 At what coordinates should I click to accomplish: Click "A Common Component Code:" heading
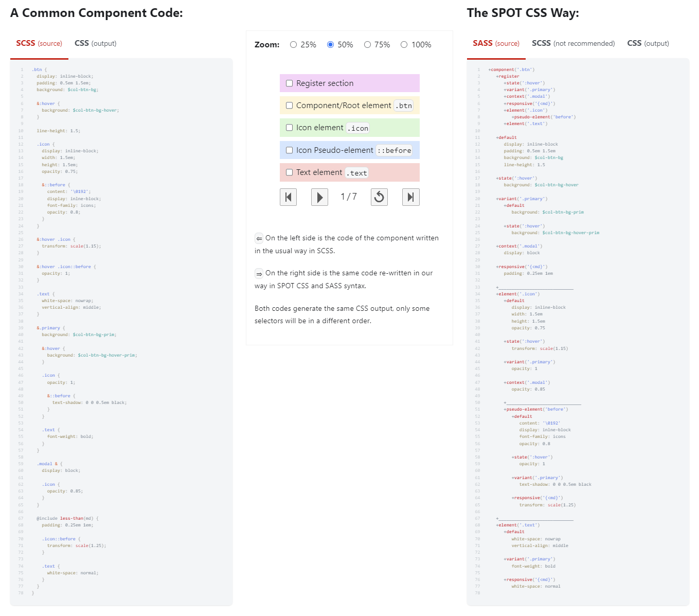coord(97,13)
